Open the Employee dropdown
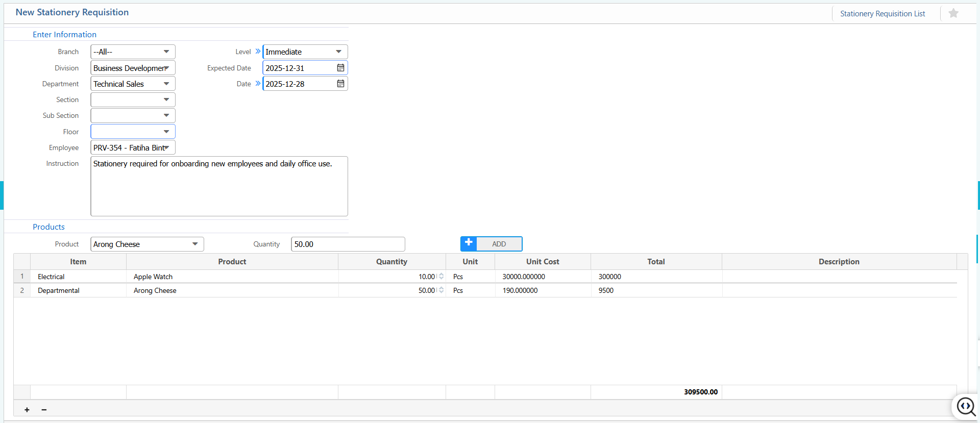980x423 pixels. coord(133,147)
